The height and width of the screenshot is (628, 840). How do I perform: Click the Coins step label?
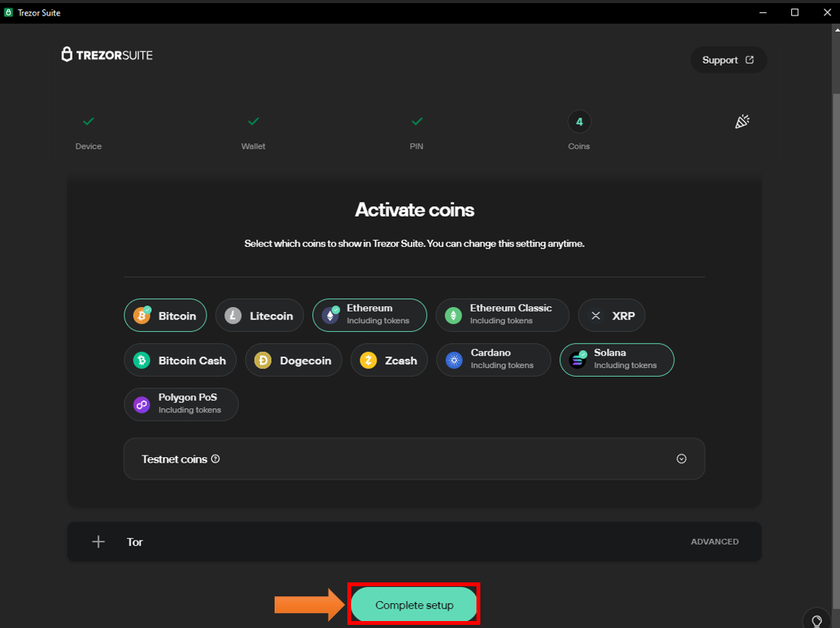pos(579,146)
